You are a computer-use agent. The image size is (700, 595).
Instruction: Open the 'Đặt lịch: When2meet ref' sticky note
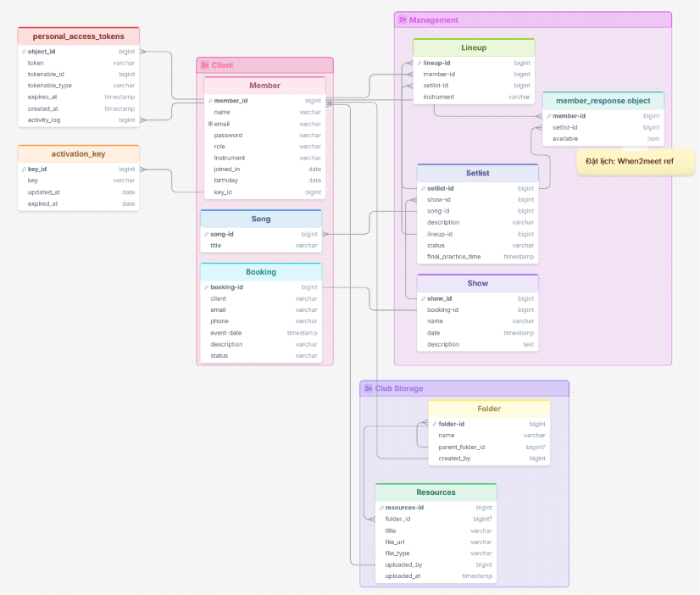point(636,162)
